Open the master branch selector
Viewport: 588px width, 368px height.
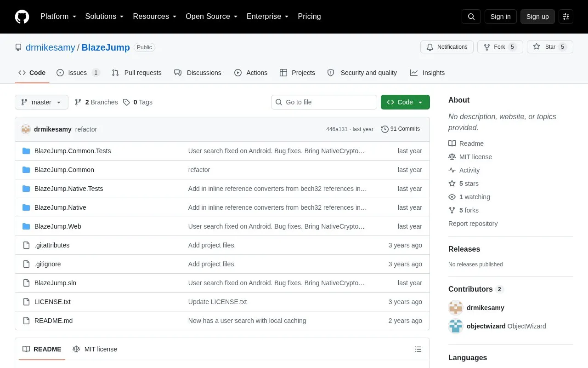click(41, 102)
